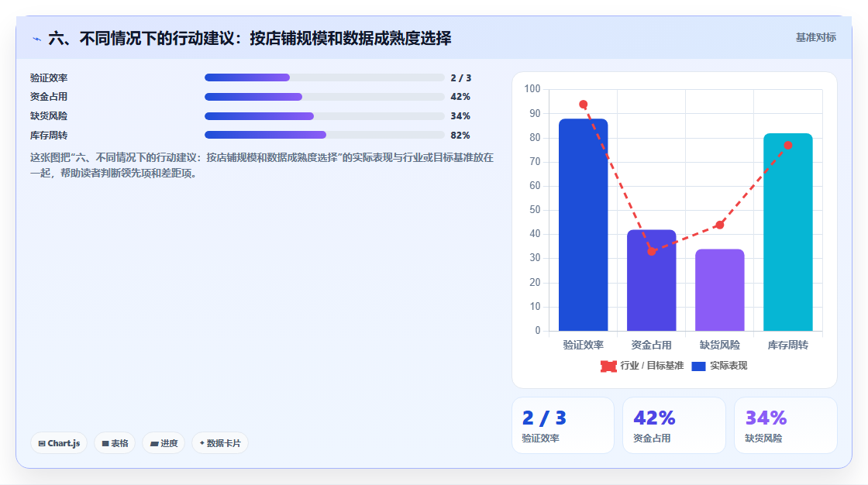Click the 验证效率 progress bar

pos(325,77)
